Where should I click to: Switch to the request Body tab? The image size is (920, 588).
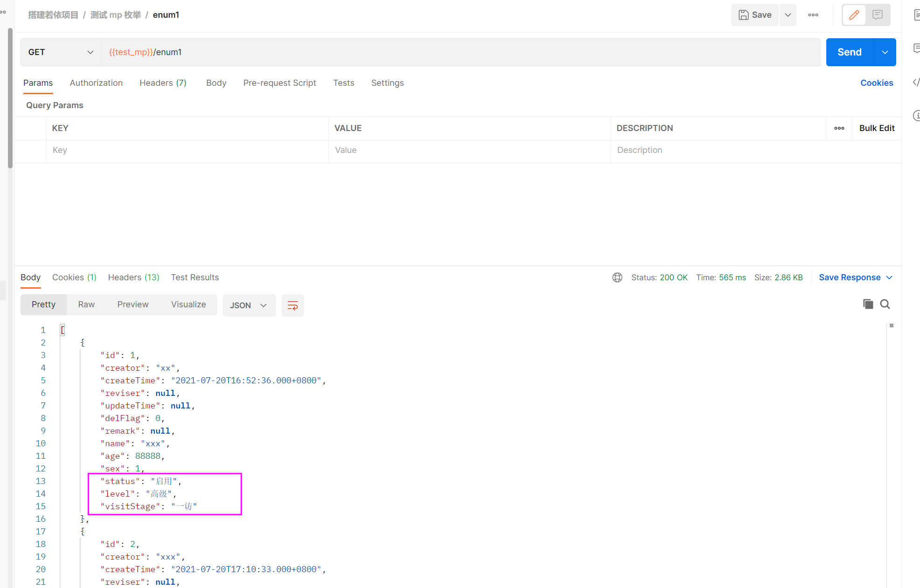[x=216, y=83]
